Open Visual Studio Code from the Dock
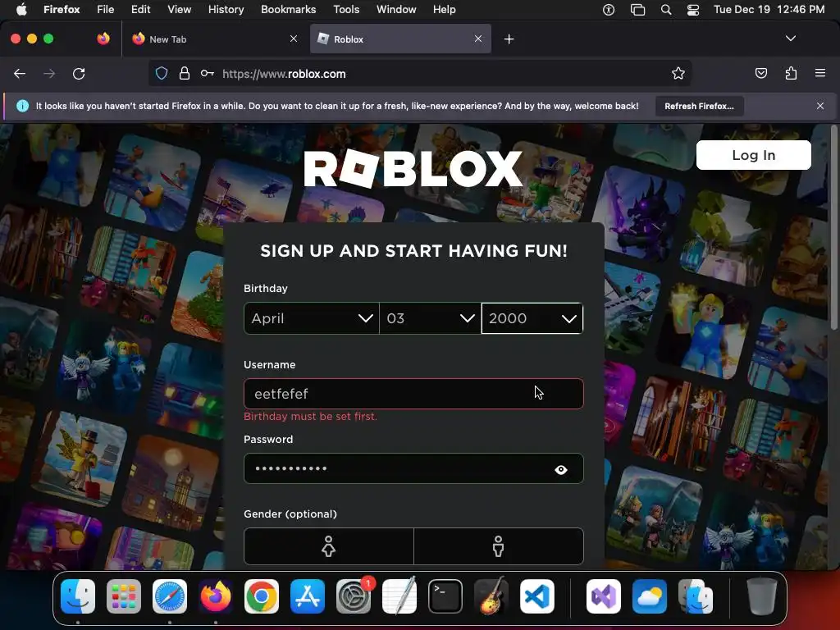The image size is (840, 630). 537,596
